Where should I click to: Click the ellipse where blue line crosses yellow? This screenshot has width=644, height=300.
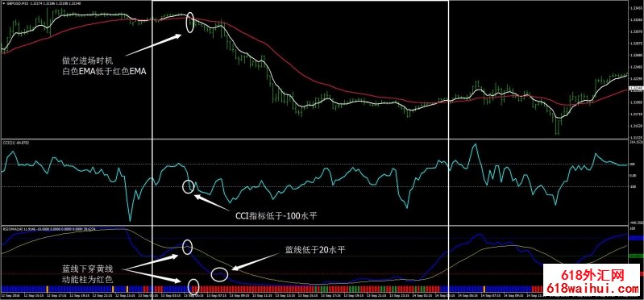(187, 247)
